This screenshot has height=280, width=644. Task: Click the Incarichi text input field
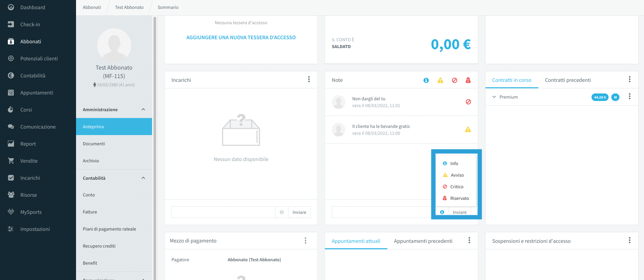tap(223, 212)
